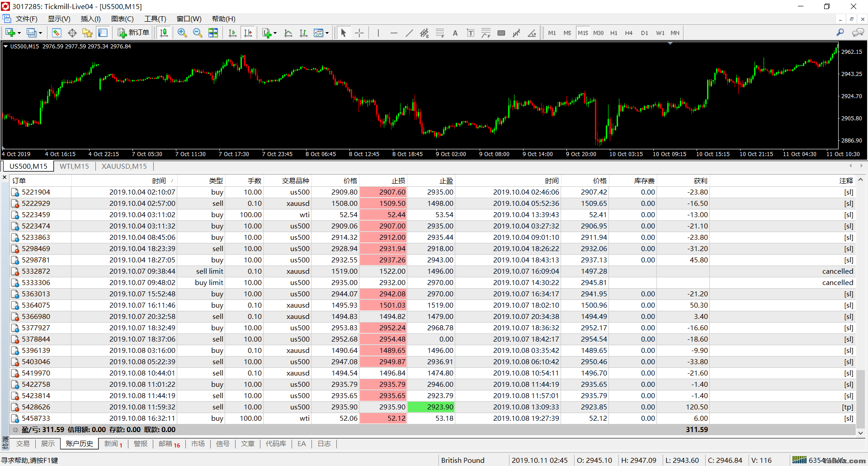Draw an equidistant channel
The width and height of the screenshot is (868, 466).
click(424, 33)
